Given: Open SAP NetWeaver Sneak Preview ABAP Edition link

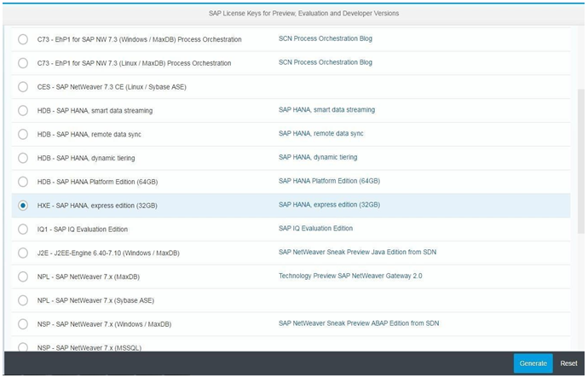Looking at the screenshot, I should (359, 324).
